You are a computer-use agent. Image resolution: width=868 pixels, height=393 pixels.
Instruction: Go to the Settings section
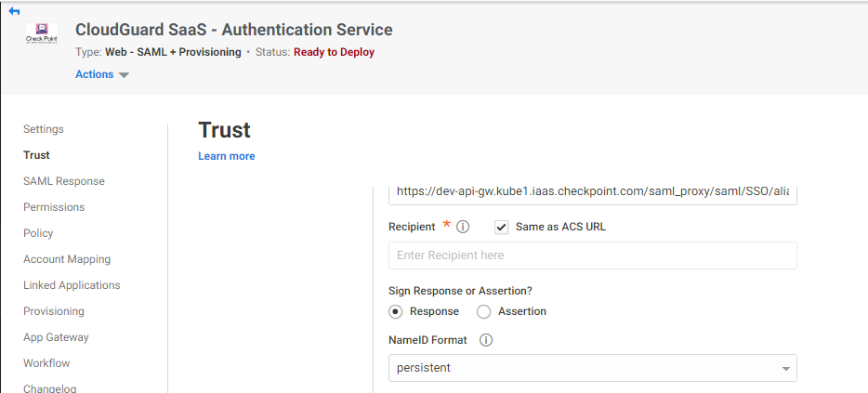pos(43,129)
